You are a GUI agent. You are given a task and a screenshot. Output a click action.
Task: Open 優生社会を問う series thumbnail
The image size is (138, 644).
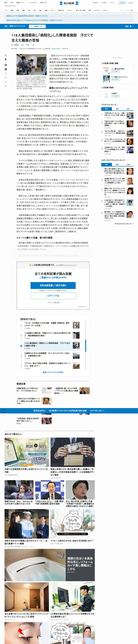pyautogui.click(x=106, y=70)
